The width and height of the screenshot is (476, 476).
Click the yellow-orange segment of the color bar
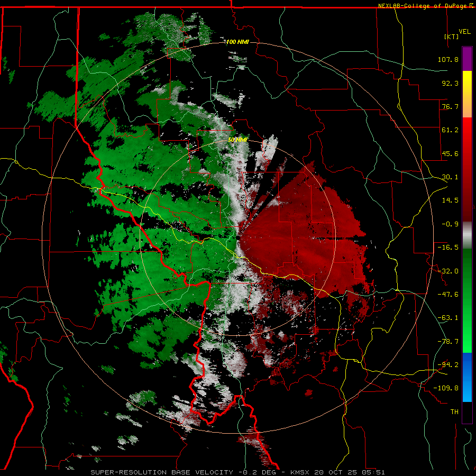467,94
